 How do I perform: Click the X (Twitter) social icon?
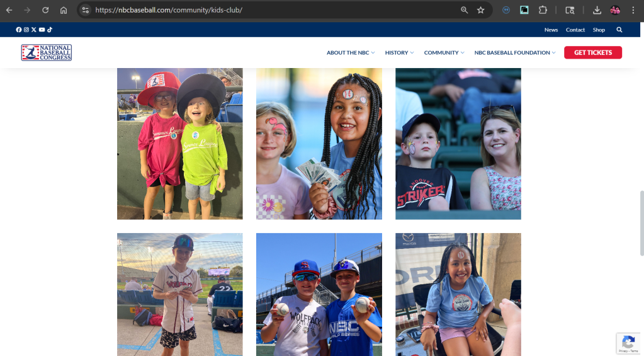point(34,30)
